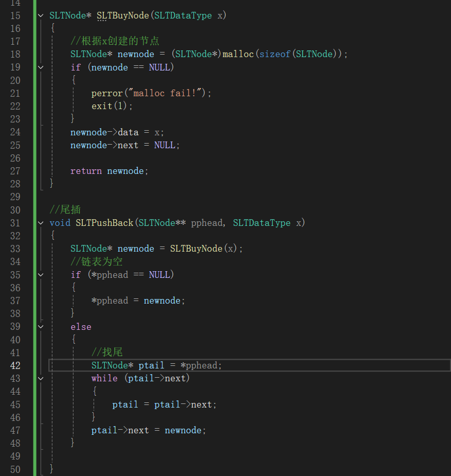Click ptail->next = newnode on line 47
Viewport: 451px width, 476px height.
[x=149, y=430]
